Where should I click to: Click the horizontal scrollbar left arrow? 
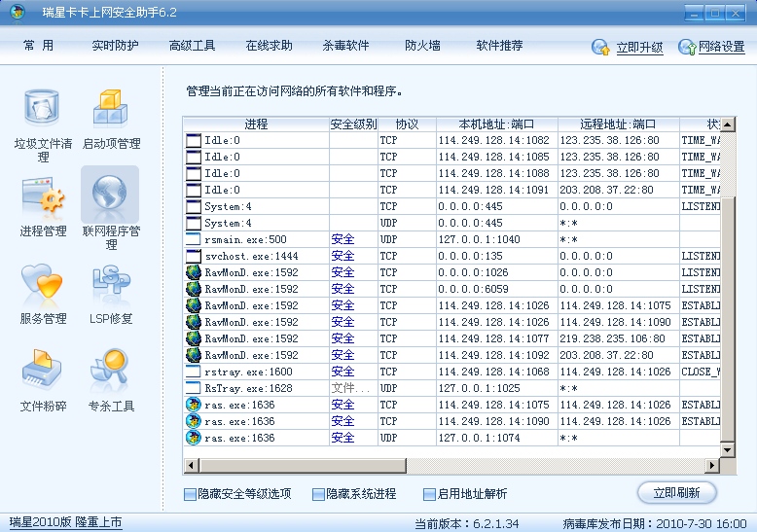tap(191, 466)
